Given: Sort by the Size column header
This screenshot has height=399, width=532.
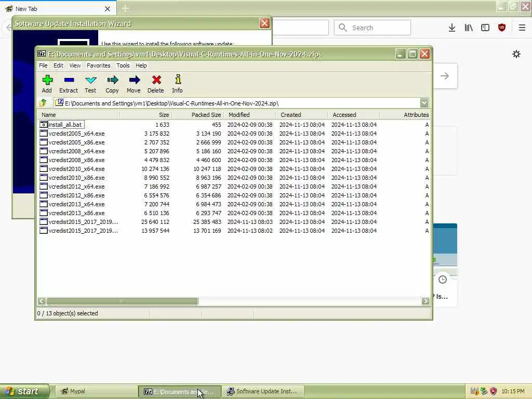Looking at the screenshot, I should [x=145, y=115].
